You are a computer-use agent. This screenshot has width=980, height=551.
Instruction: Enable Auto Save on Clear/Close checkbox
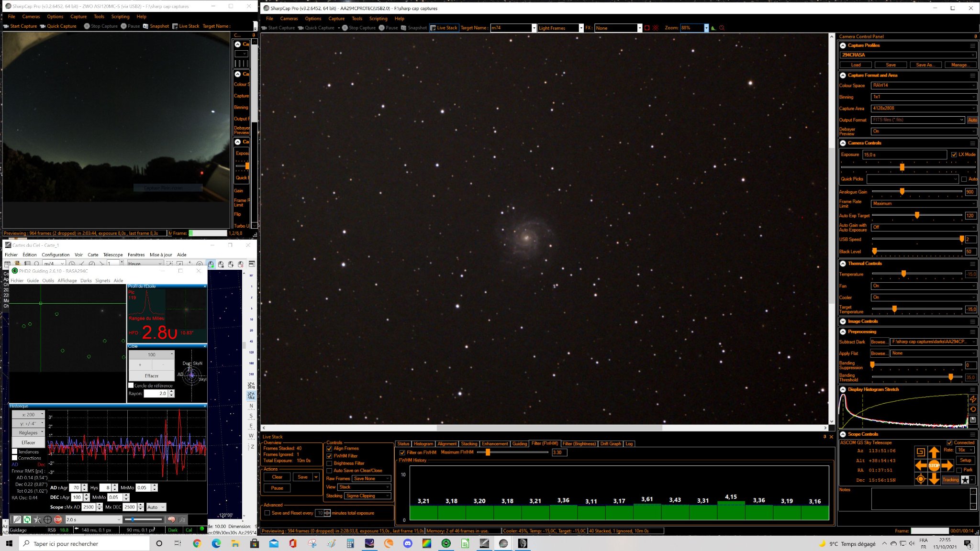point(329,471)
